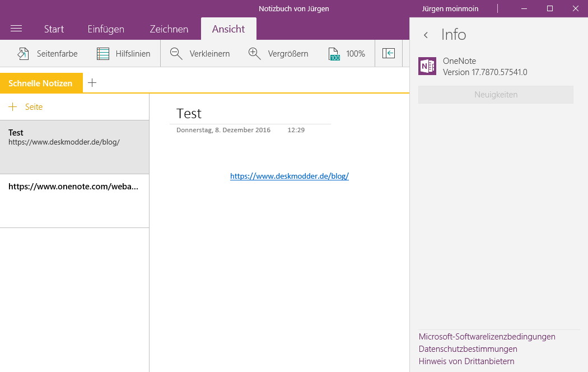This screenshot has width=588, height=372.
Task: Select the Schnelle Notizen section tab
Action: click(40, 83)
